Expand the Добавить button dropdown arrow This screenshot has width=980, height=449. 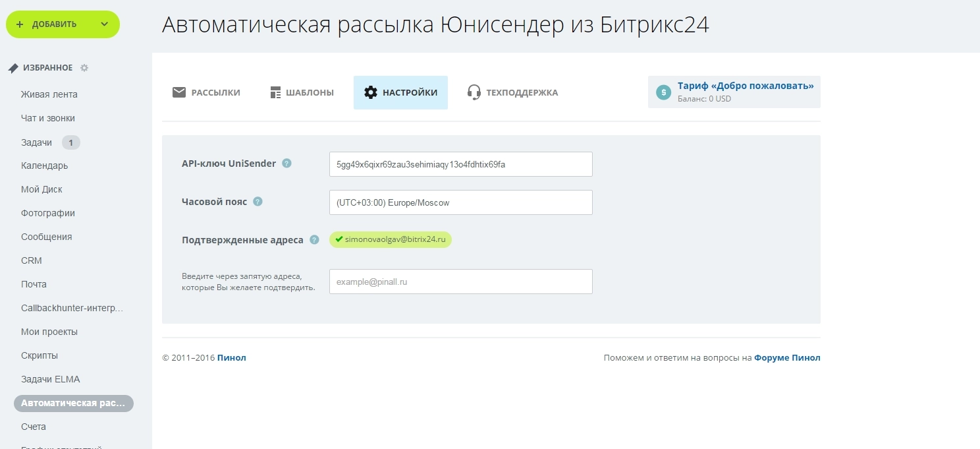click(104, 24)
